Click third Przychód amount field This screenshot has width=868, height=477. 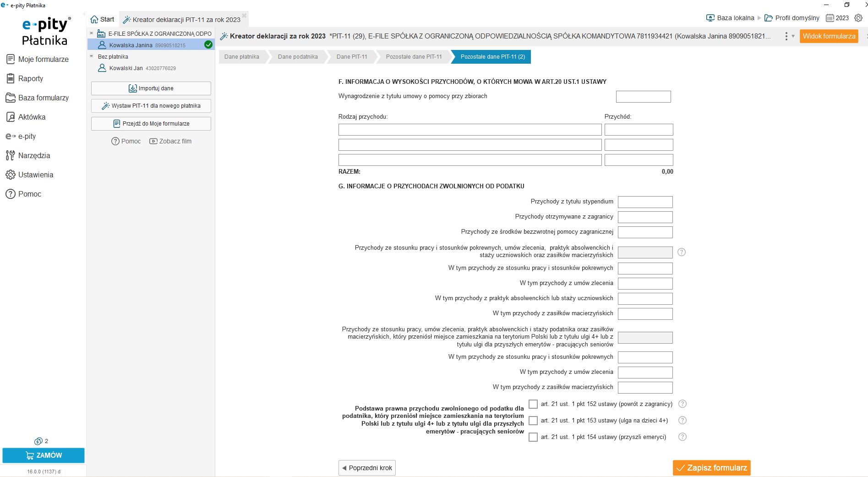point(639,160)
